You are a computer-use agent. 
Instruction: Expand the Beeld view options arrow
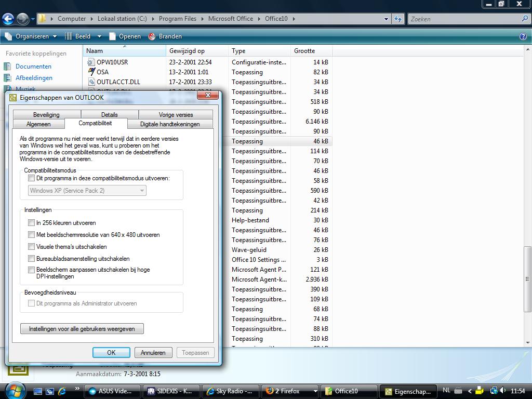(99, 36)
